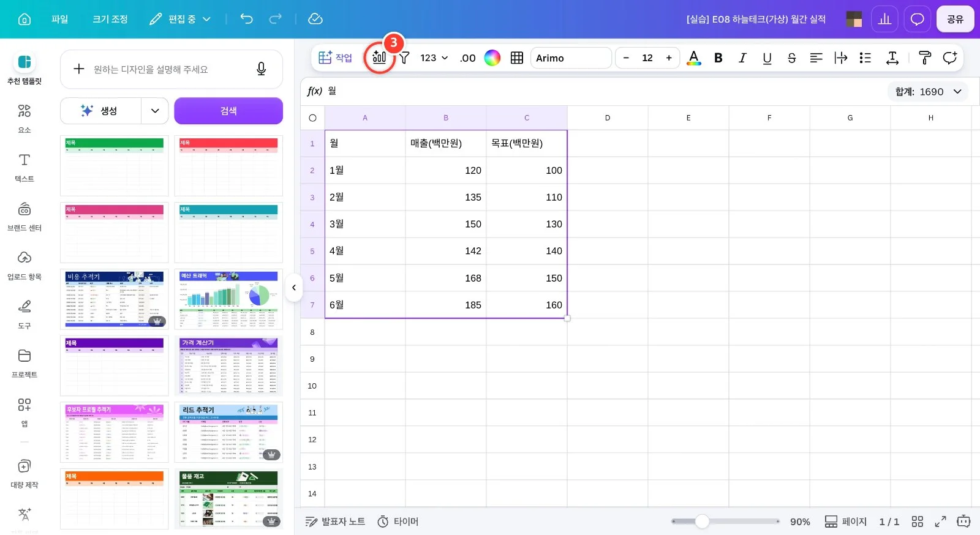Expand the 합계: 1690 summary dropdown
This screenshot has height=535, width=980.
click(928, 92)
